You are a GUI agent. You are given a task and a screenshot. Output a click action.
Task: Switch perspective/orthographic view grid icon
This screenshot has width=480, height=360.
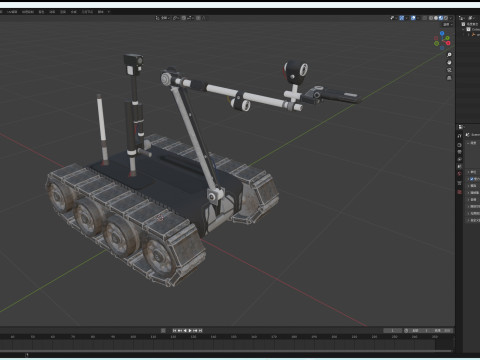pos(449,78)
